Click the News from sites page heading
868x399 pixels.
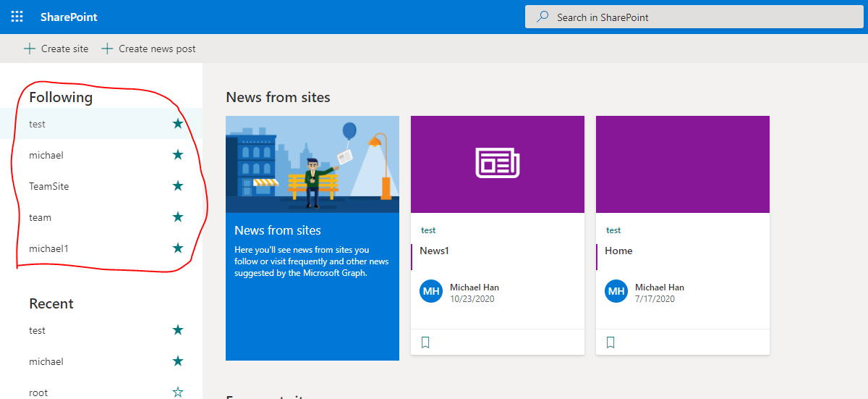278,97
